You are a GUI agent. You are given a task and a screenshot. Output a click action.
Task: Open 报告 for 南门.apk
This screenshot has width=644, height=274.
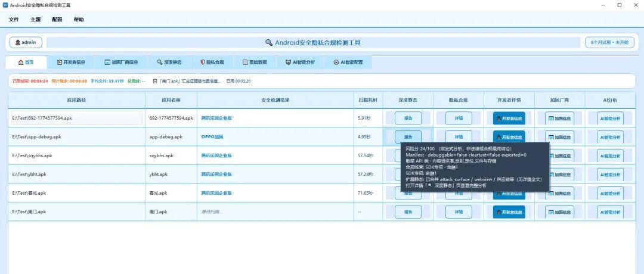(x=408, y=212)
